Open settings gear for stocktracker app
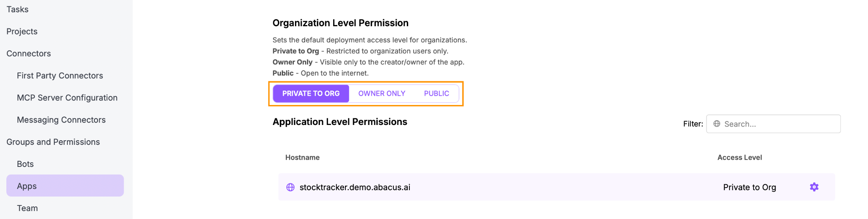The height and width of the screenshot is (219, 868). click(814, 187)
